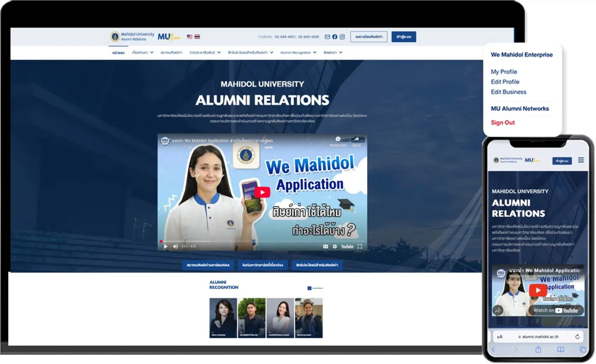596x364 pixels.
Task: Click the video title 'We Mahidol Application' on desktop
Action: (222, 140)
